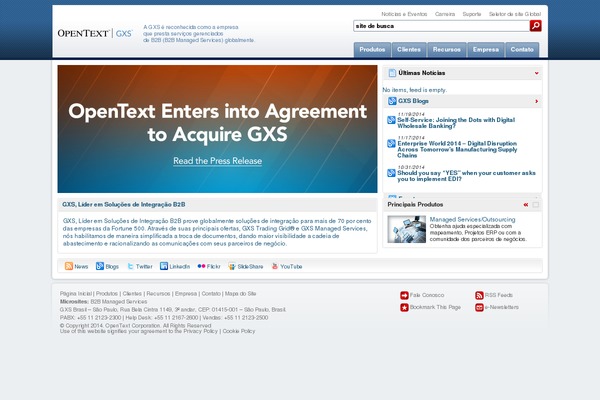Open the Carreira top link
The width and height of the screenshot is (600, 400).
445,14
